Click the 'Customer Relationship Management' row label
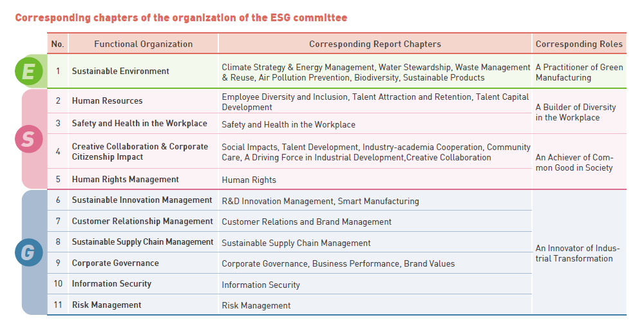Image resolution: width=644 pixels, height=331 pixels. (142, 222)
